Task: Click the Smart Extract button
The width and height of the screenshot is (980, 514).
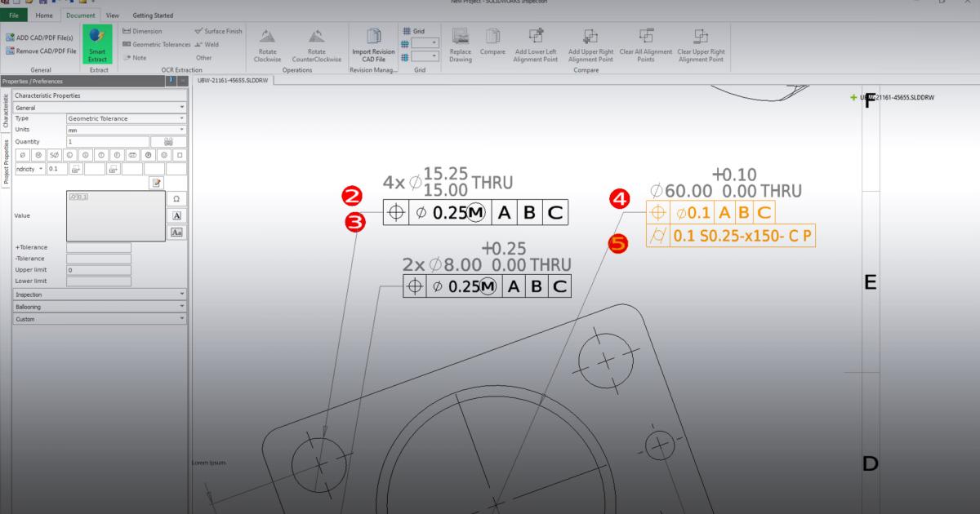Action: click(x=97, y=44)
